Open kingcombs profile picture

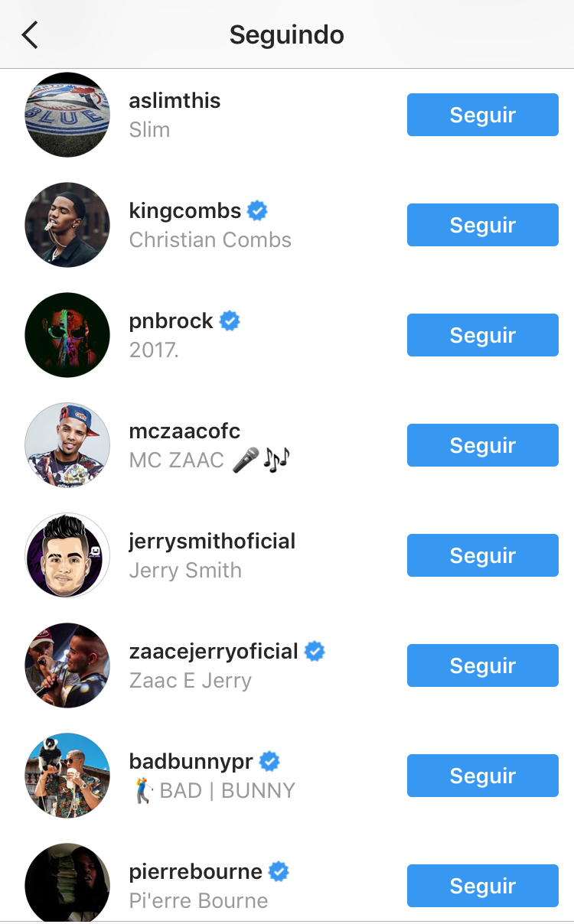click(67, 225)
